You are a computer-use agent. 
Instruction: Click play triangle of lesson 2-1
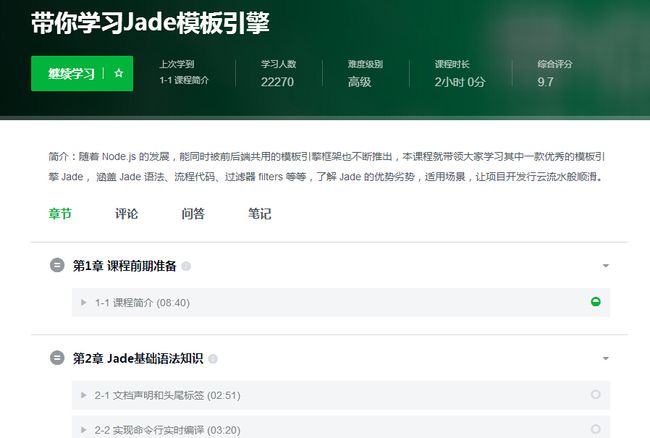(84, 395)
